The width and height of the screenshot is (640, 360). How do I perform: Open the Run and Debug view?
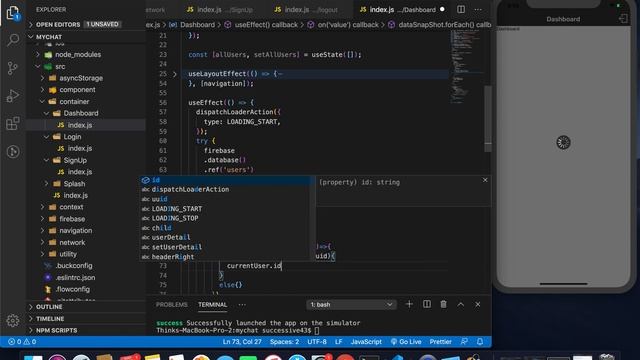pyautogui.click(x=13, y=96)
